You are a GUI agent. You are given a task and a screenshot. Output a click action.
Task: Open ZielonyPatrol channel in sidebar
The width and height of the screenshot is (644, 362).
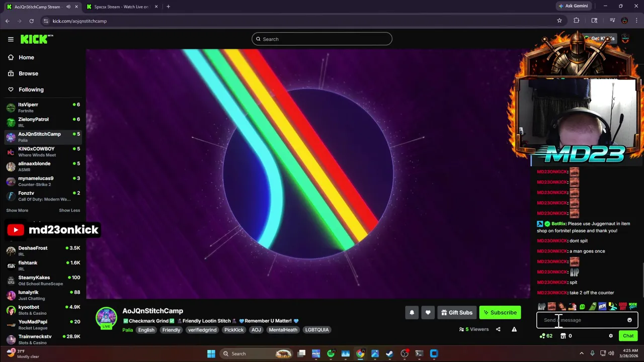pyautogui.click(x=43, y=122)
